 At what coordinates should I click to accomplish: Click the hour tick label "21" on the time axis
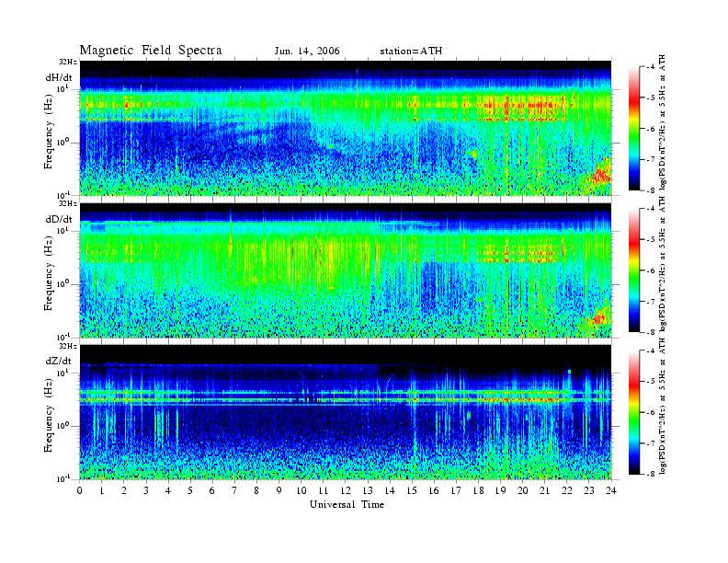point(545,490)
